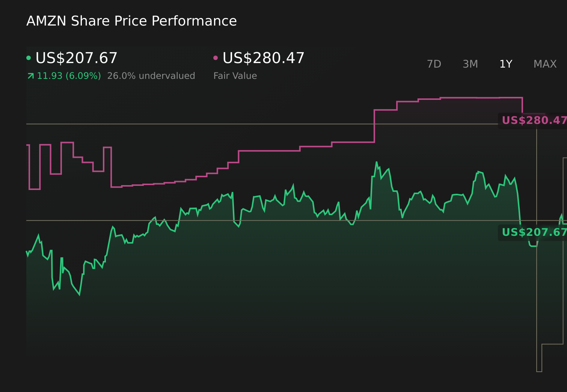Click the green US$207.67 chart label
The width and height of the screenshot is (567, 392).
[x=534, y=232]
